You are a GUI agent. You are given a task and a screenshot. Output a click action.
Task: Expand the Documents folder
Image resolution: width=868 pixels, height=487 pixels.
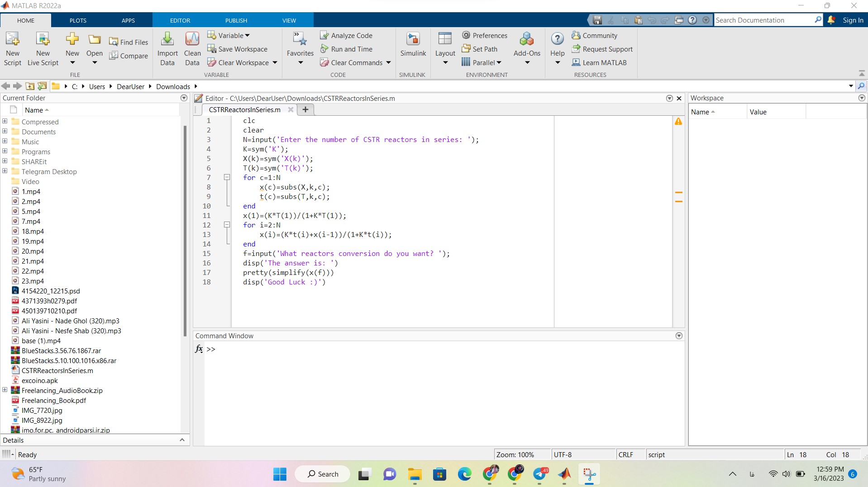[5, 131]
